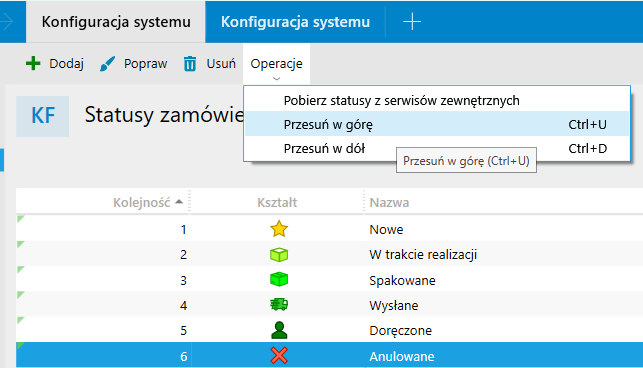This screenshot has width=643, height=368.
Task: Click the person icon for Doręczone
Action: click(279, 330)
